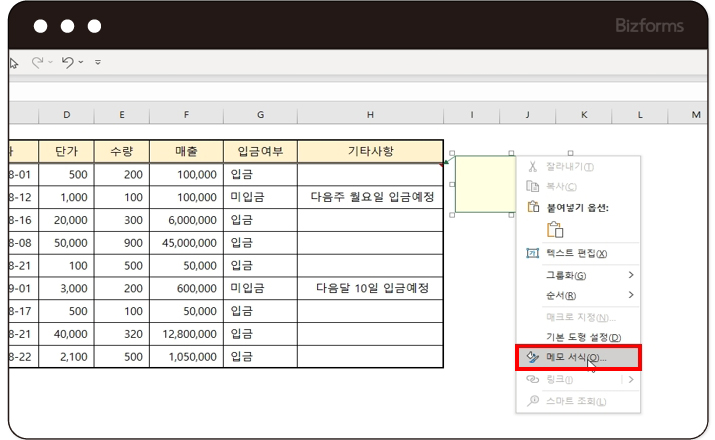Expand the 그룹화 submenu arrow
715x440 pixels.
[630, 275]
